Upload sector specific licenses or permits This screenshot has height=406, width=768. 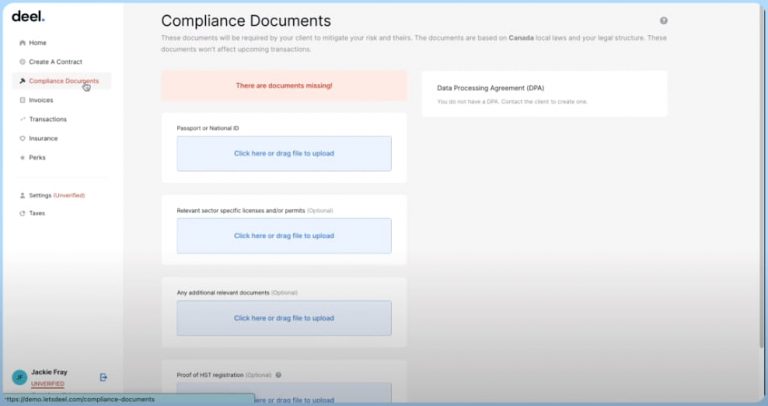click(284, 236)
